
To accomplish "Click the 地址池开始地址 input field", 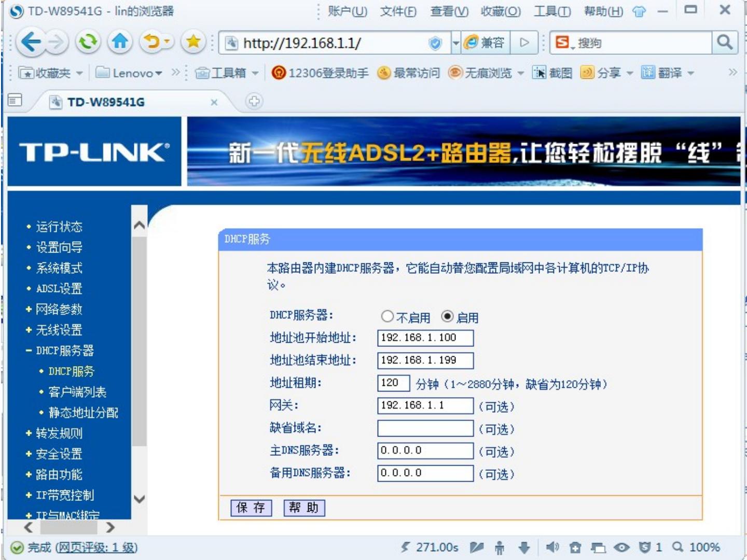I will (425, 338).
